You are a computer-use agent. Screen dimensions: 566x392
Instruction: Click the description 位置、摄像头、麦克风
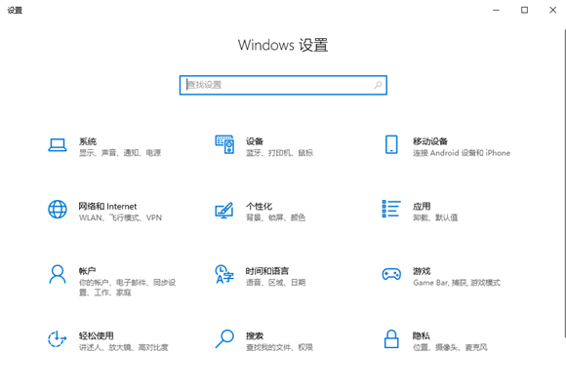[450, 347]
